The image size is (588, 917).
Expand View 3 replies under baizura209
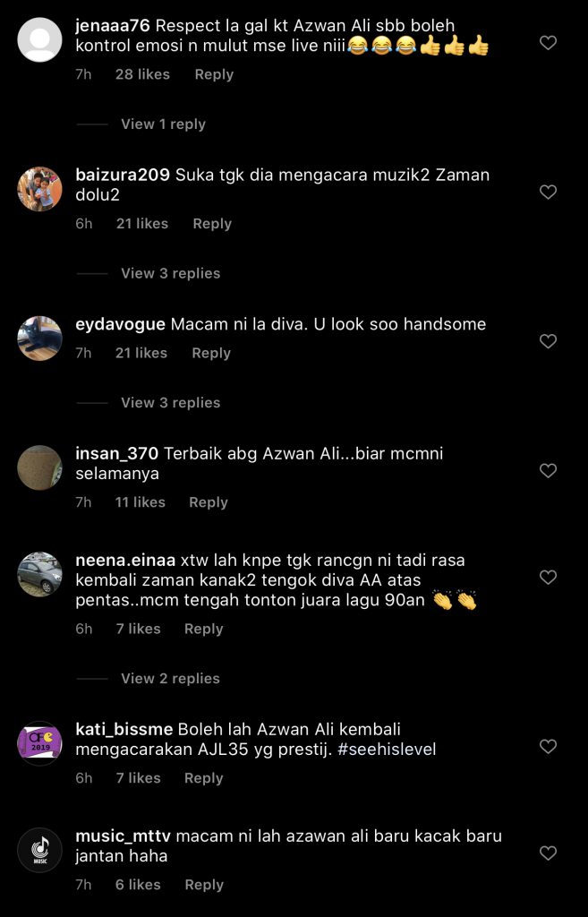(171, 273)
